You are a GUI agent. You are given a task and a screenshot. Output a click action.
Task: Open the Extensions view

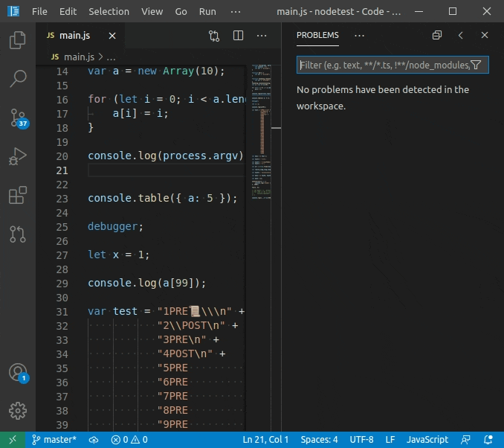tap(18, 196)
